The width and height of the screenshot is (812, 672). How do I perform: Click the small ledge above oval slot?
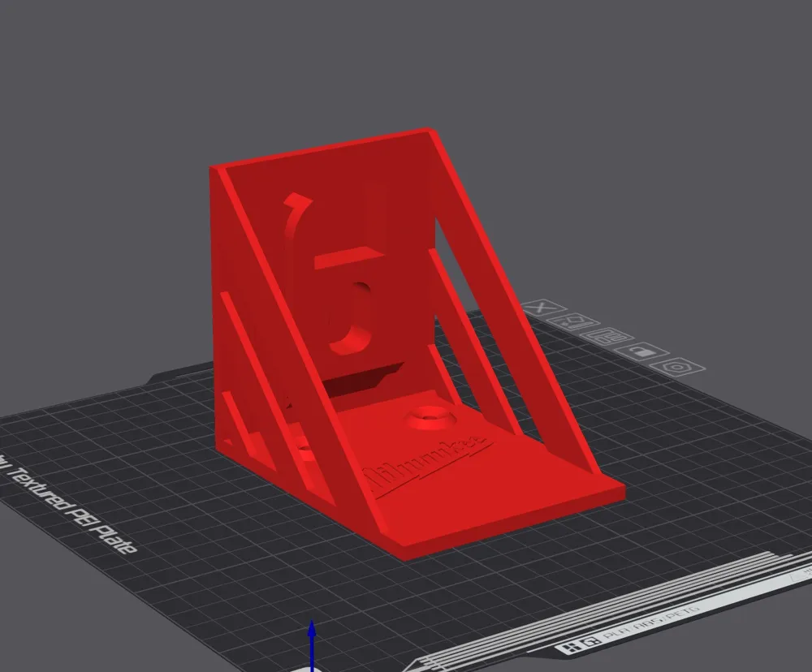click(x=348, y=256)
